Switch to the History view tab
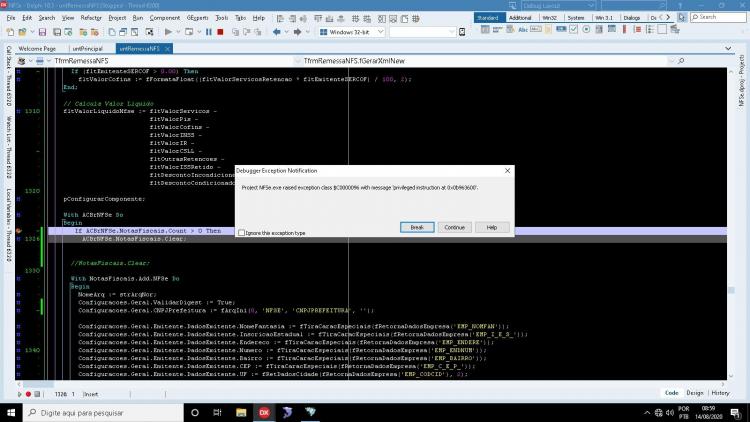 [x=720, y=393]
